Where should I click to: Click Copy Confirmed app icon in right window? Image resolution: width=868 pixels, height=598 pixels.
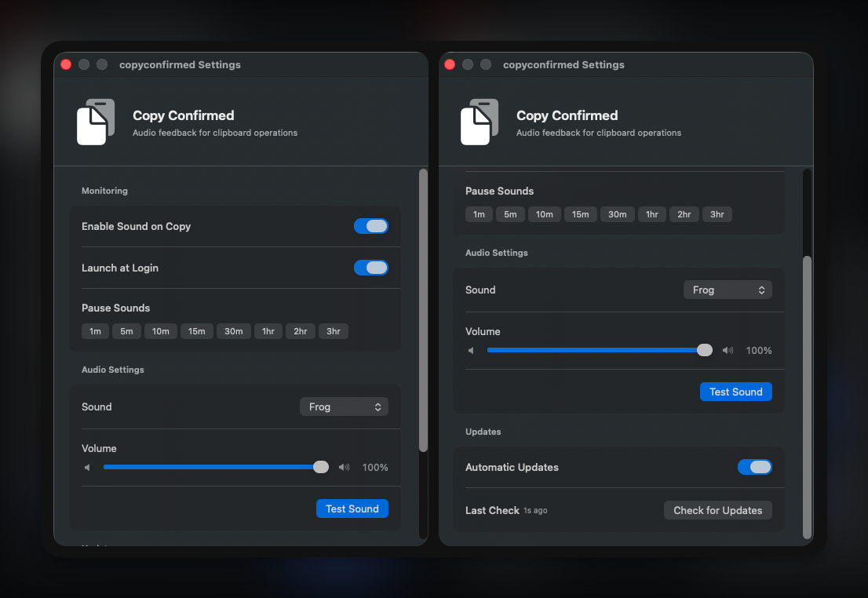pos(480,122)
